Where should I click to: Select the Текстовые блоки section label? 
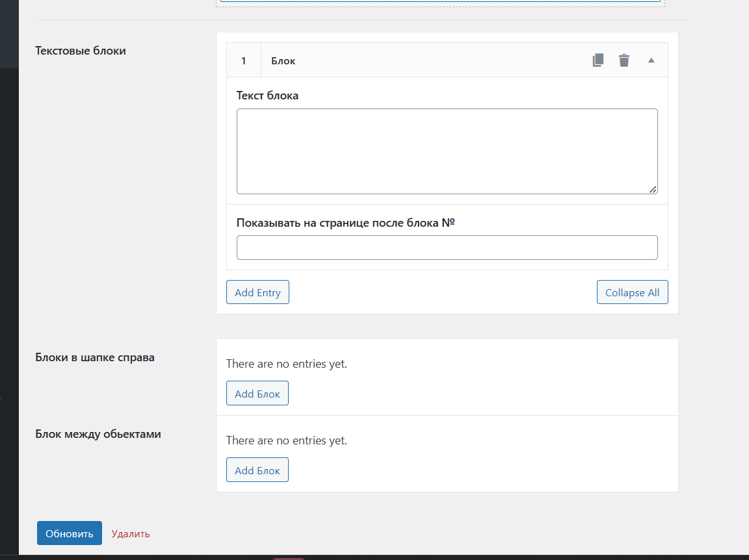pos(81,51)
